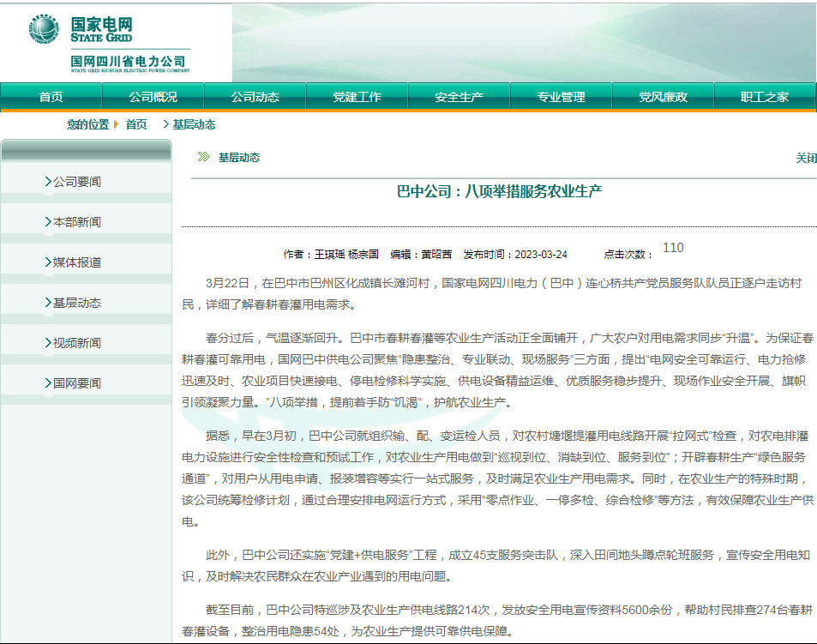Open the 专业管理 navigation tab
Image resolution: width=817 pixels, height=644 pixels.
[562, 97]
